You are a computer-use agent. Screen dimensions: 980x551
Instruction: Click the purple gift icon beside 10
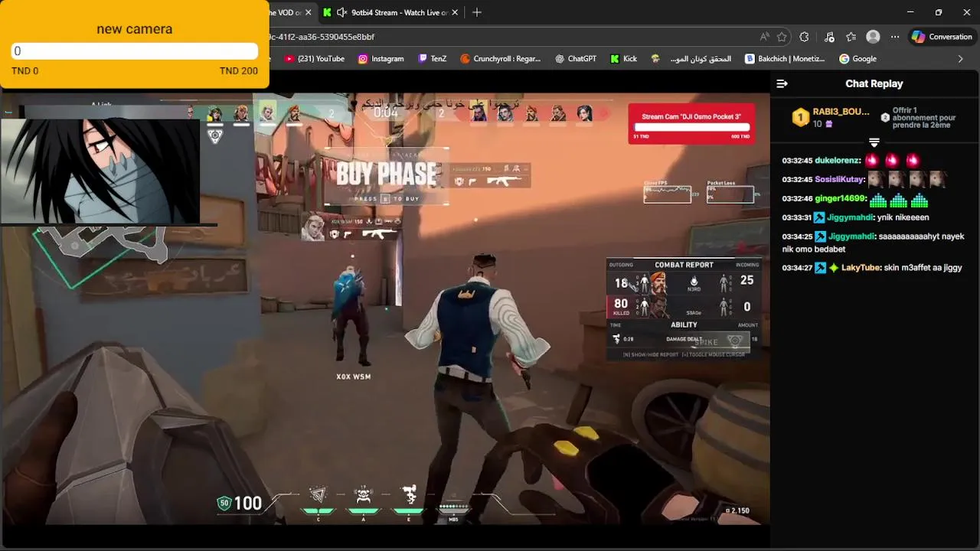pyautogui.click(x=828, y=124)
